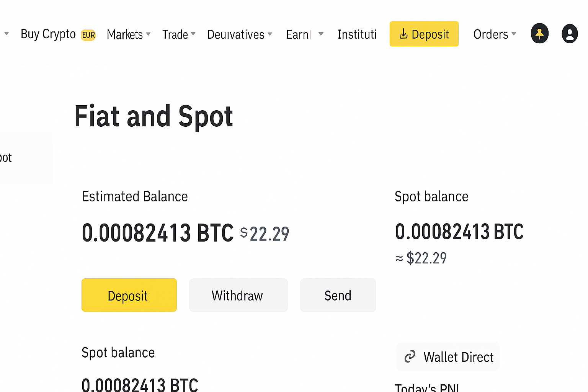Click the Withdraw button
588x392 pixels.
238,295
